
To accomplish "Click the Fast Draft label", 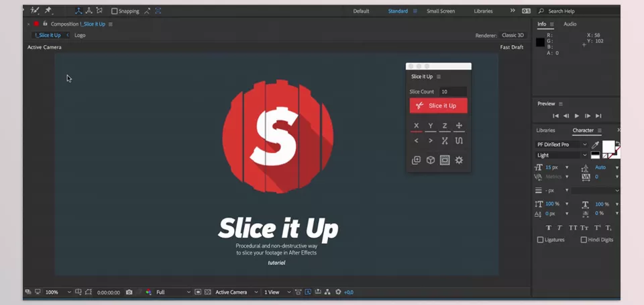I will pos(511,47).
